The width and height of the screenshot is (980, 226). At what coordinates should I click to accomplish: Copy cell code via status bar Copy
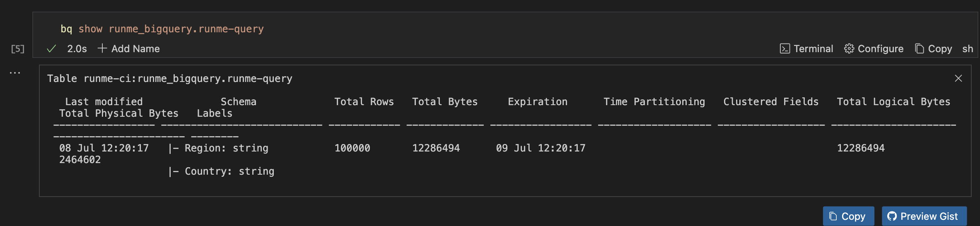934,49
